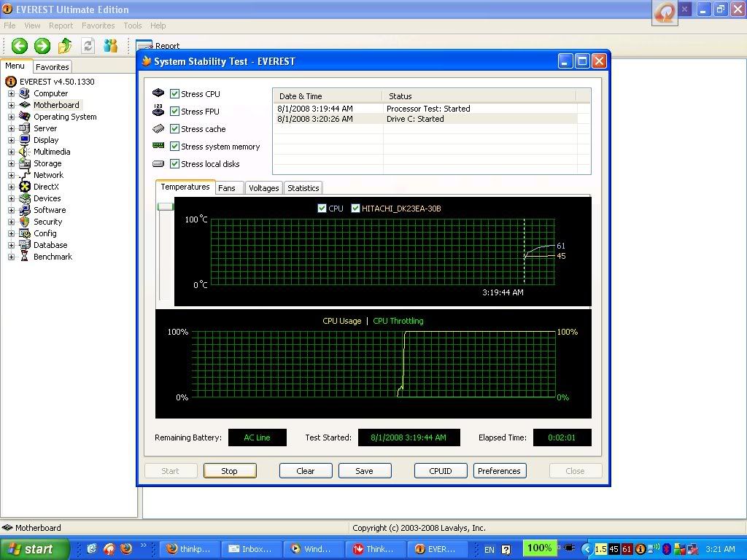Click the Status column header
This screenshot has height=560, width=747.
click(x=479, y=96)
